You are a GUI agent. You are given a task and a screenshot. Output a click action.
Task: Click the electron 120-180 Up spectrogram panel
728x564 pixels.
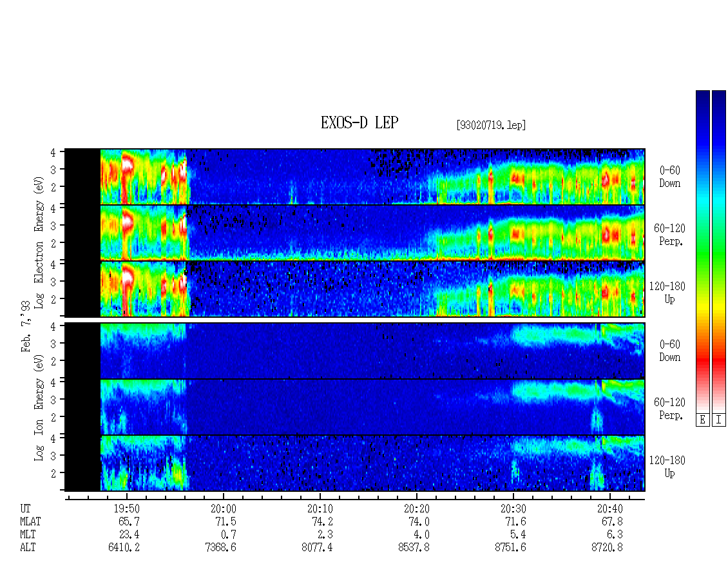click(355, 289)
